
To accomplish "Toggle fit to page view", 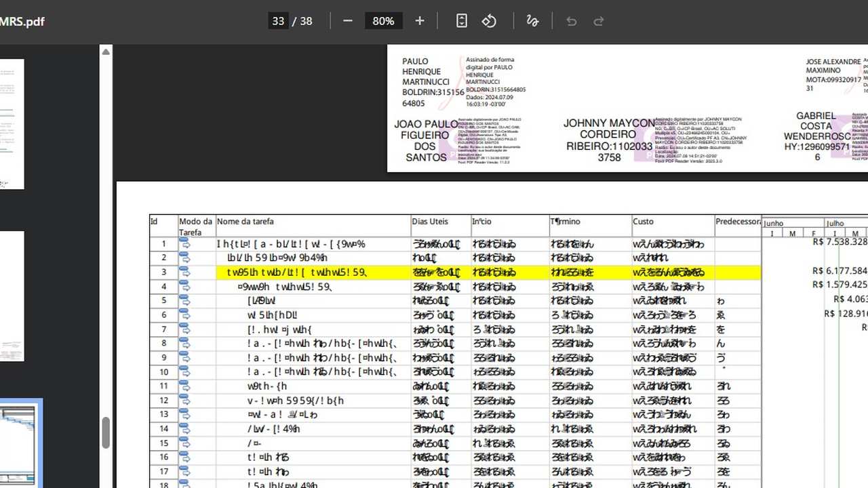I will tap(462, 21).
